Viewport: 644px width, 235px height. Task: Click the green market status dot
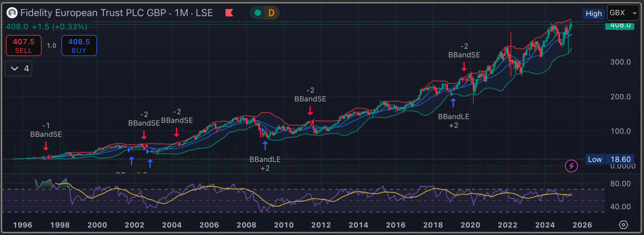point(258,13)
